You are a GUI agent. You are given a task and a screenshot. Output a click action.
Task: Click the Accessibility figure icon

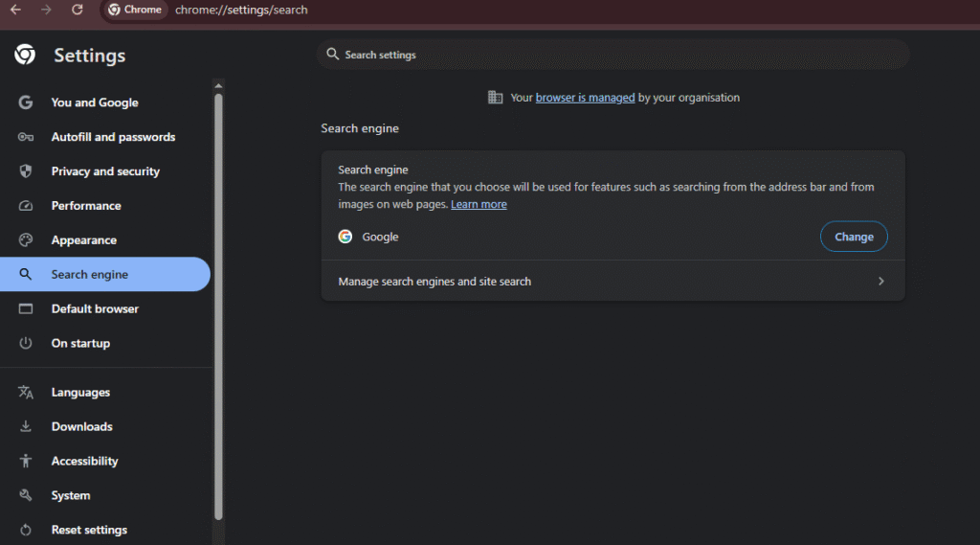pos(26,461)
